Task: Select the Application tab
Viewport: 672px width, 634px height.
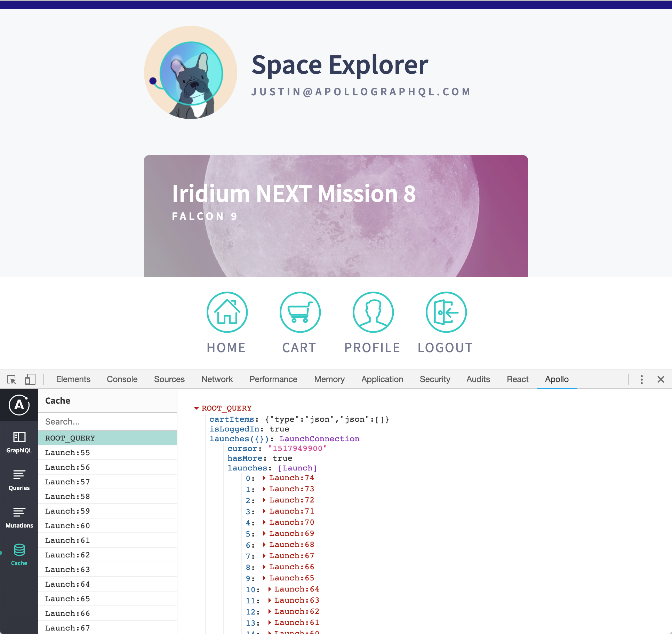Action: pos(382,379)
